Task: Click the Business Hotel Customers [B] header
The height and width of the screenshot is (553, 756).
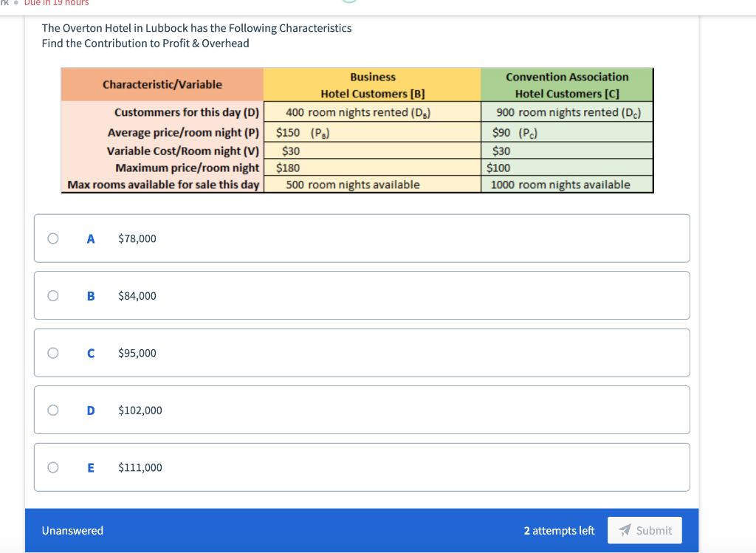Action: pos(373,85)
